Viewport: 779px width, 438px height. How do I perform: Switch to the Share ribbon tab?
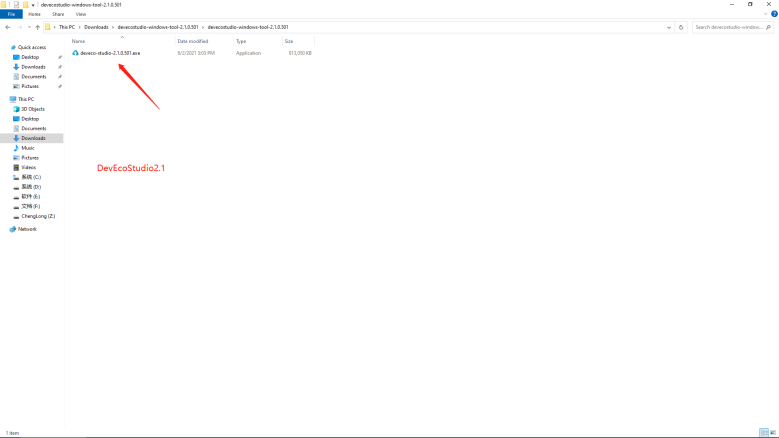click(58, 15)
